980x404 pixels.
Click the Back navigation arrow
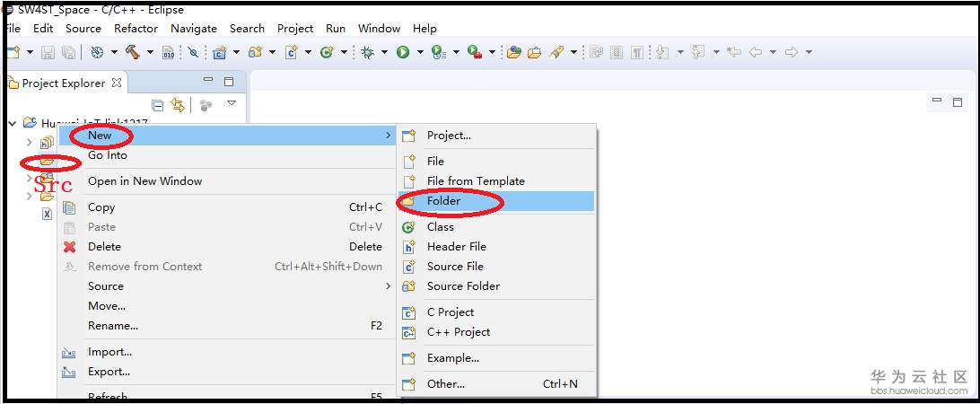pyautogui.click(x=755, y=53)
